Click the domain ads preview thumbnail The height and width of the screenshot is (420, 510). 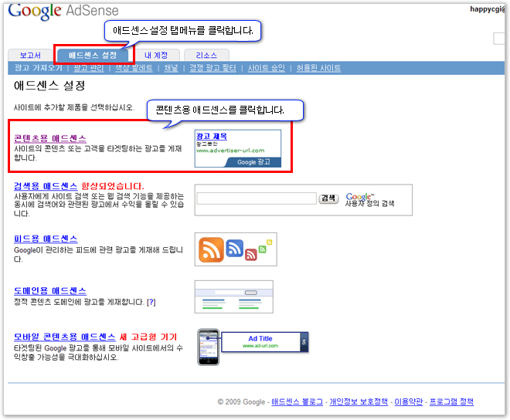coord(234,296)
